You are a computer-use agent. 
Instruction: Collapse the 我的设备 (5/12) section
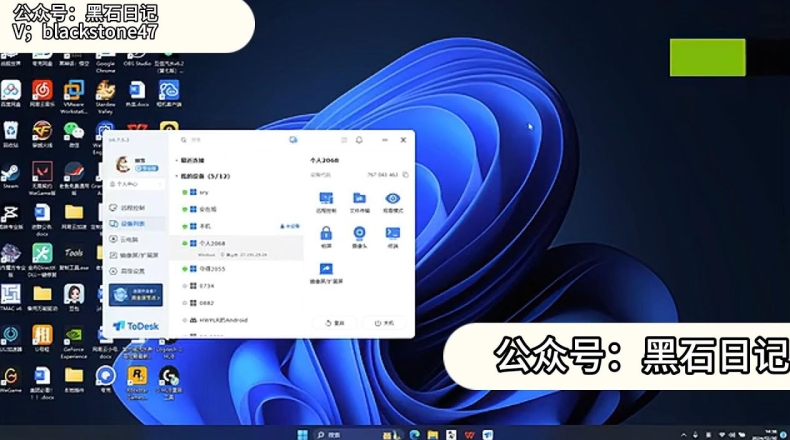pyautogui.click(x=203, y=176)
